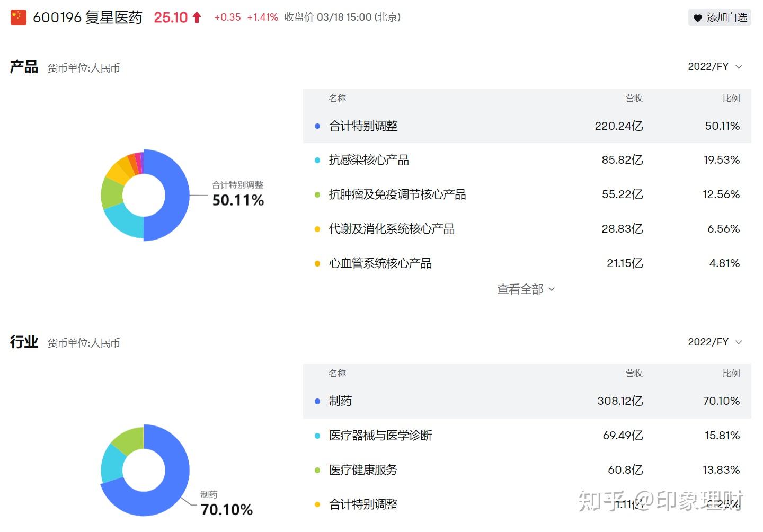The height and width of the screenshot is (532, 763).
Task: Click the blue dot beside 合计特别调整 in 产品 table
Action: pyautogui.click(x=317, y=126)
